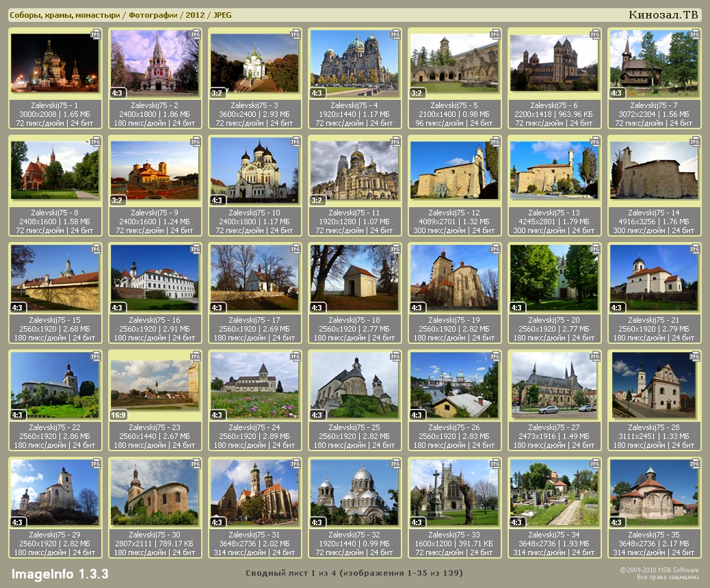710x588 pixels.
Task: Click the Кинозал.ТВ logo in the header
Action: (x=663, y=15)
